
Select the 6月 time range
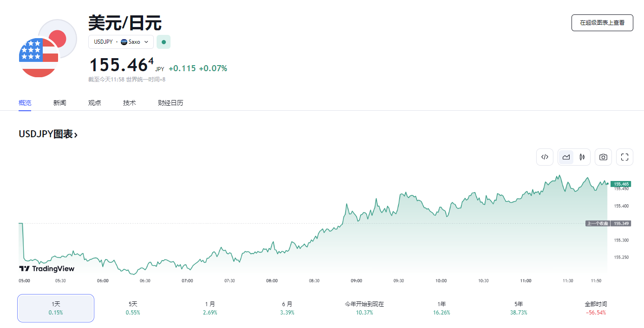[287, 308]
